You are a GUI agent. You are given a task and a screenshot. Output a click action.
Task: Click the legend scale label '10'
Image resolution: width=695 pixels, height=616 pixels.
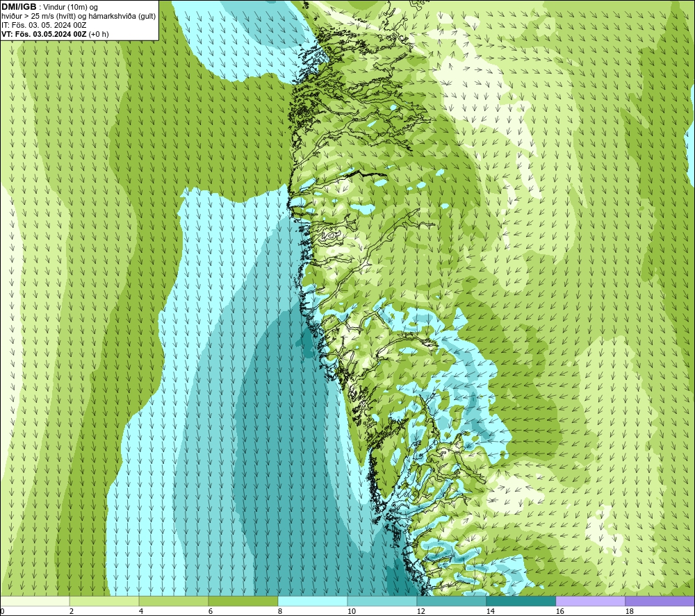351,611
